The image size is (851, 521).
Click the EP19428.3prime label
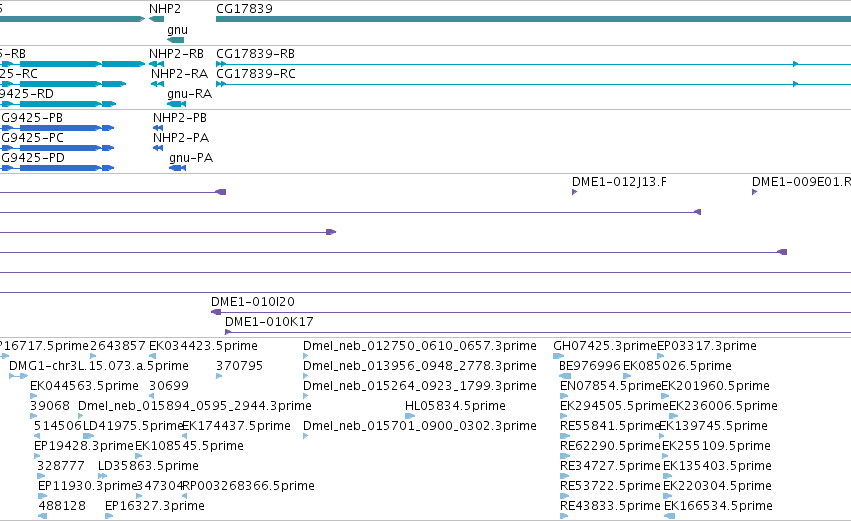point(84,446)
